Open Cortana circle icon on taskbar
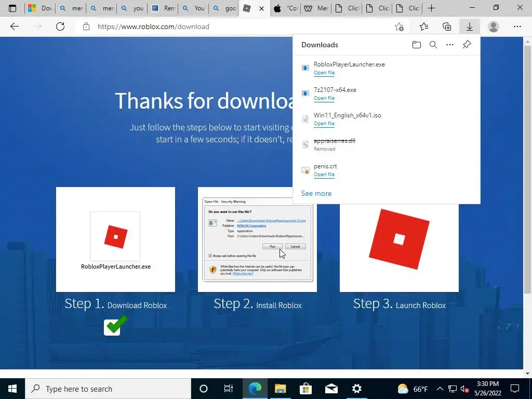This screenshot has width=532, height=399. tap(204, 389)
